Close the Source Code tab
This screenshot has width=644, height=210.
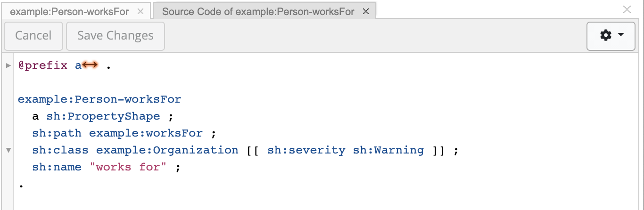point(366,12)
